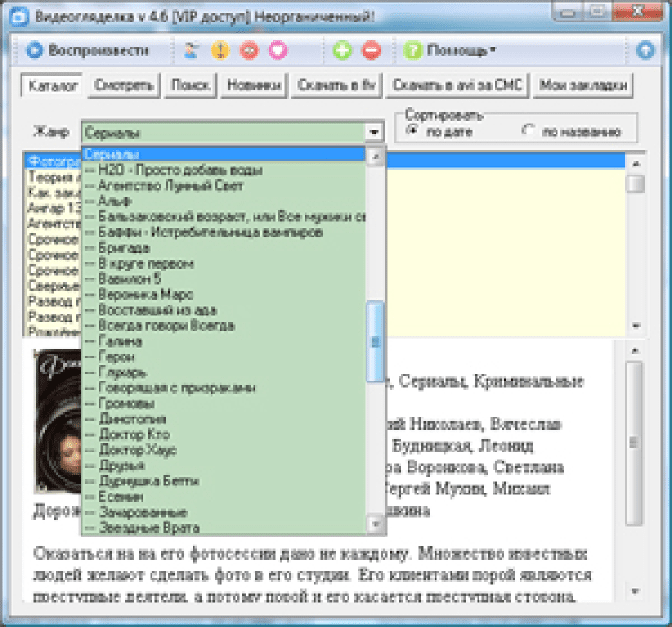
Task: Choose Дурнушка Бетти entry
Action: [223, 481]
